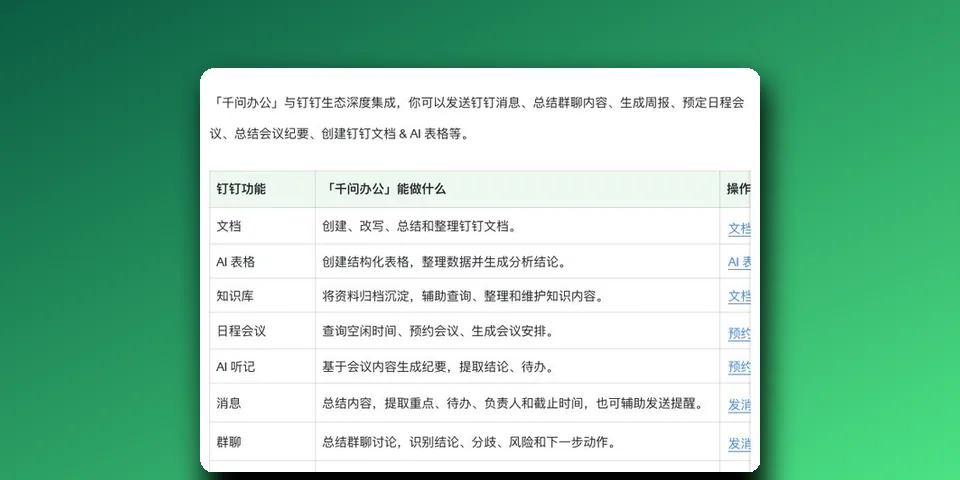Click the intro paragraph starting 「千问办公」与钉钉生态深度集成
Image resolution: width=960 pixels, height=480 pixels.
click(477, 119)
